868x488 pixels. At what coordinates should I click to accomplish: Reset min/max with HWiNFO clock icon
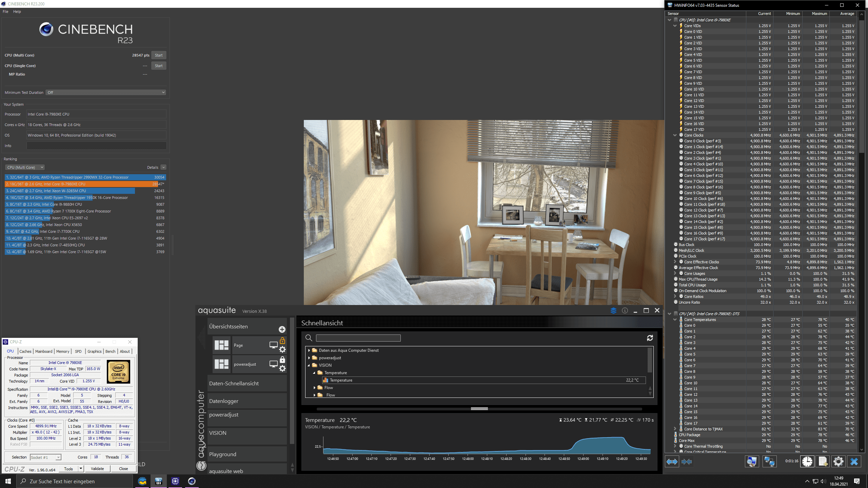[x=807, y=462]
